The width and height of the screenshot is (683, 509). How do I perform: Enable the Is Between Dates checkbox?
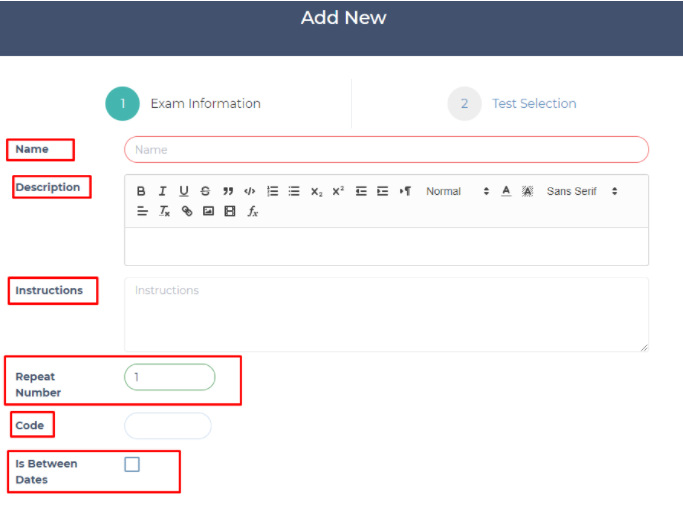click(132, 464)
